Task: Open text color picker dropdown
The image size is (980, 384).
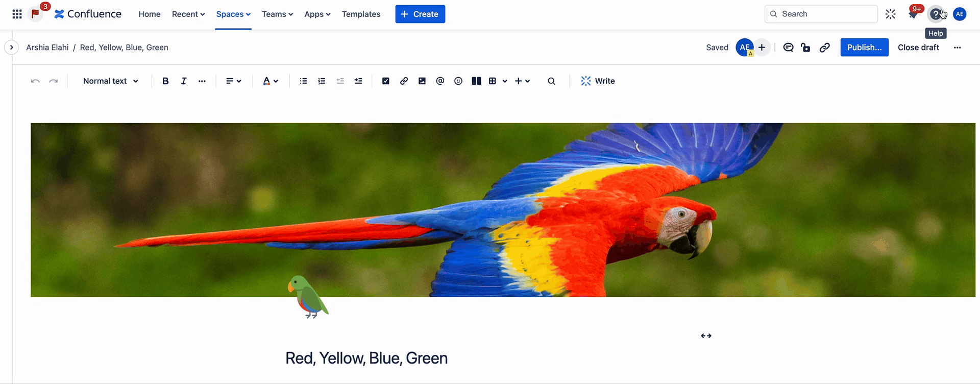Action: click(271, 81)
